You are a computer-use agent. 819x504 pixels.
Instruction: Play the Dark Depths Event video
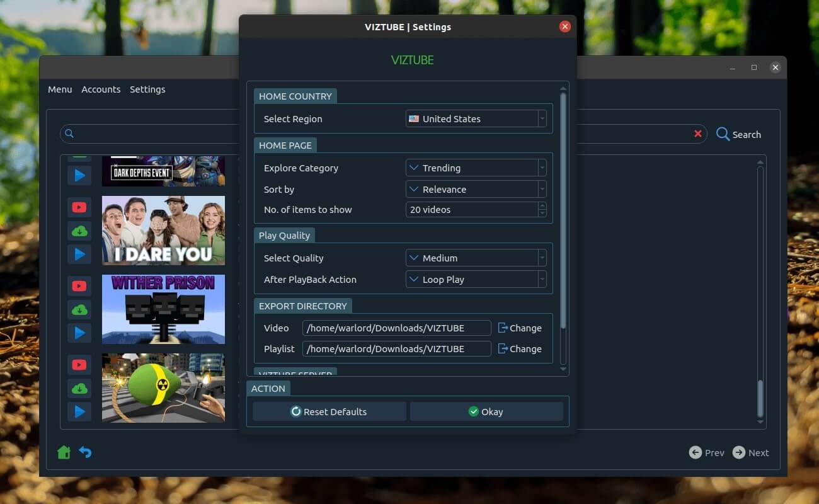pos(79,175)
